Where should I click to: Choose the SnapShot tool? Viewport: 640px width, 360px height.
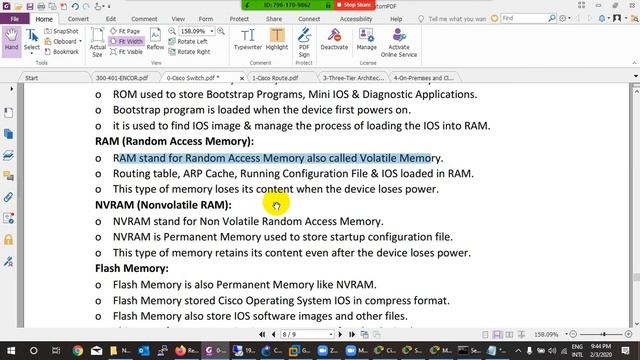61,31
